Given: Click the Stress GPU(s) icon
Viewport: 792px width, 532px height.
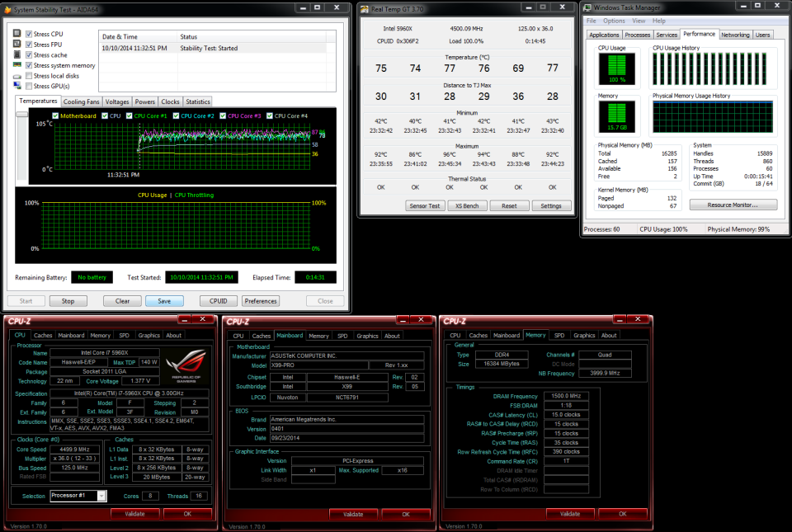Looking at the screenshot, I should point(17,87).
